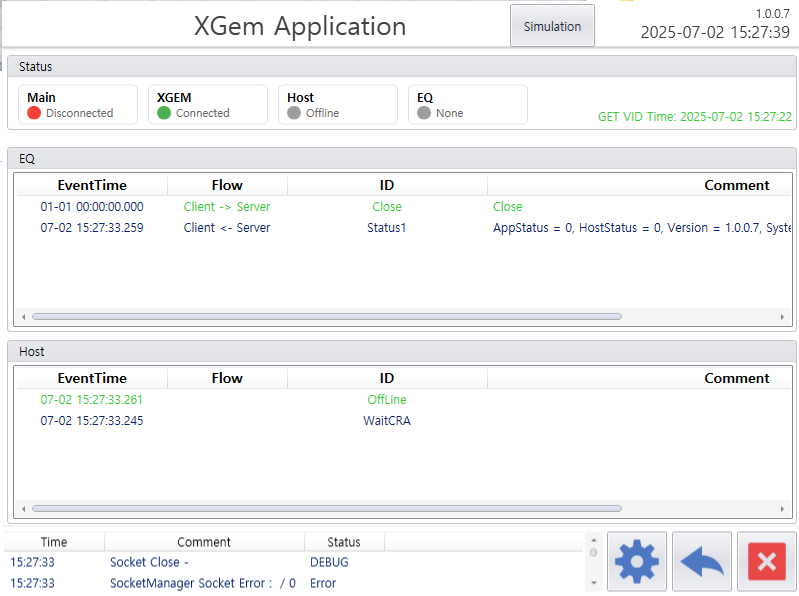The height and width of the screenshot is (596, 799).
Task: Select the WaitCRA row in Host table
Action: (387, 421)
